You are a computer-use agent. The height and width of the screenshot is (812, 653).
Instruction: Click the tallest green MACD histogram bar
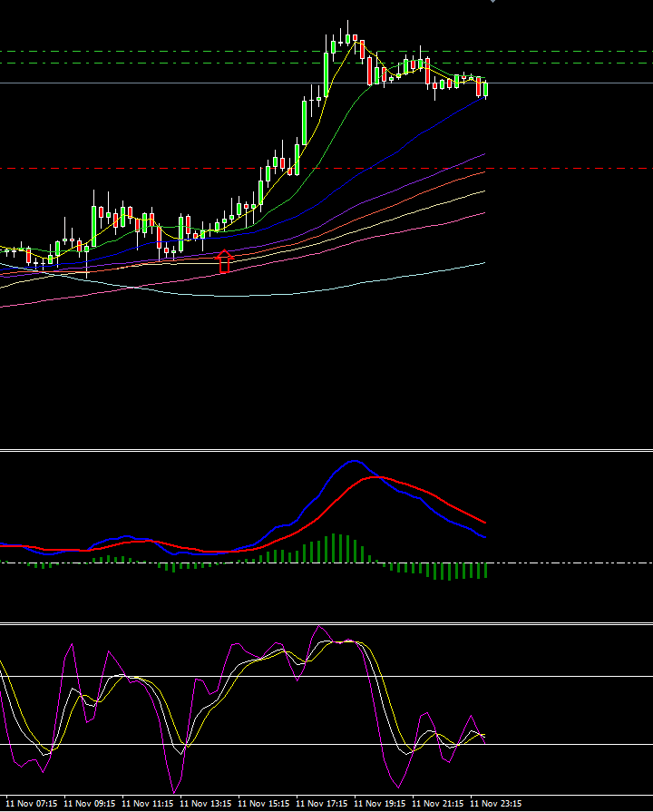pos(336,548)
